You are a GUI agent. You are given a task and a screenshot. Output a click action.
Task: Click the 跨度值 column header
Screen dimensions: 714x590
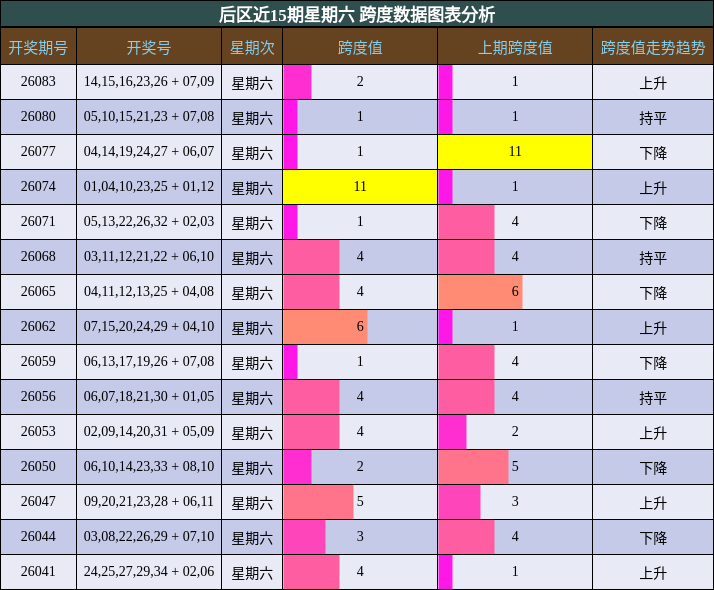(x=360, y=47)
